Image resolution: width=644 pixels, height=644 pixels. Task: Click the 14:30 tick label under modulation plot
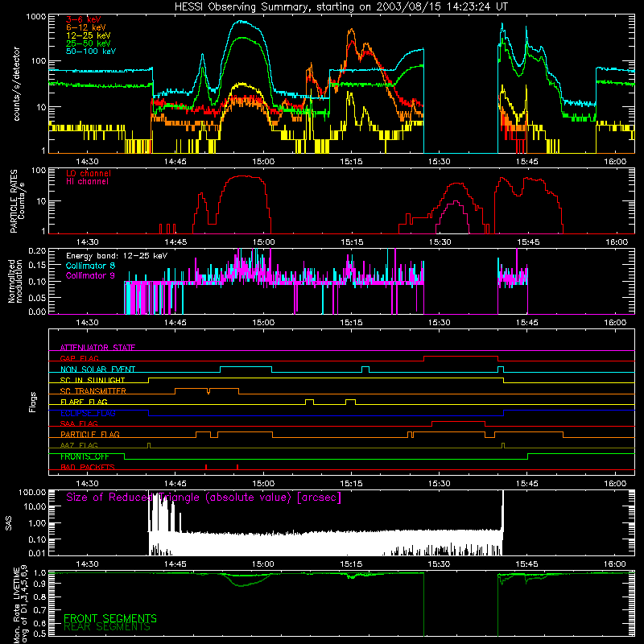pyautogui.click(x=88, y=323)
